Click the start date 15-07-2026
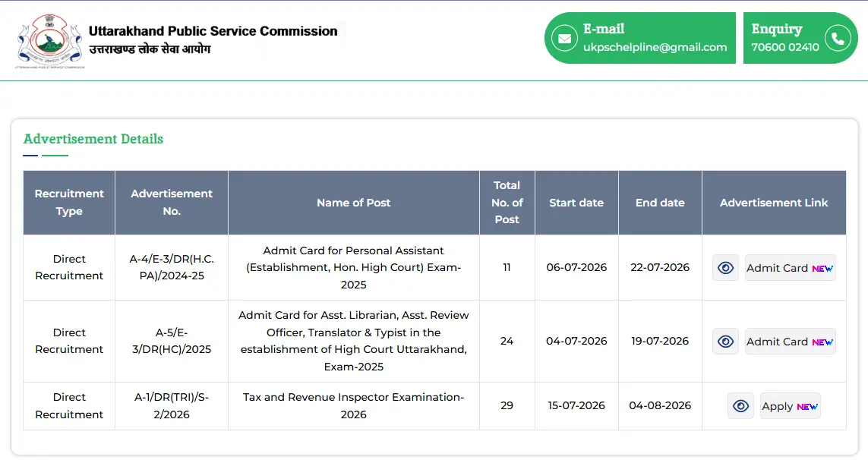The image size is (868, 460). pyautogui.click(x=576, y=406)
